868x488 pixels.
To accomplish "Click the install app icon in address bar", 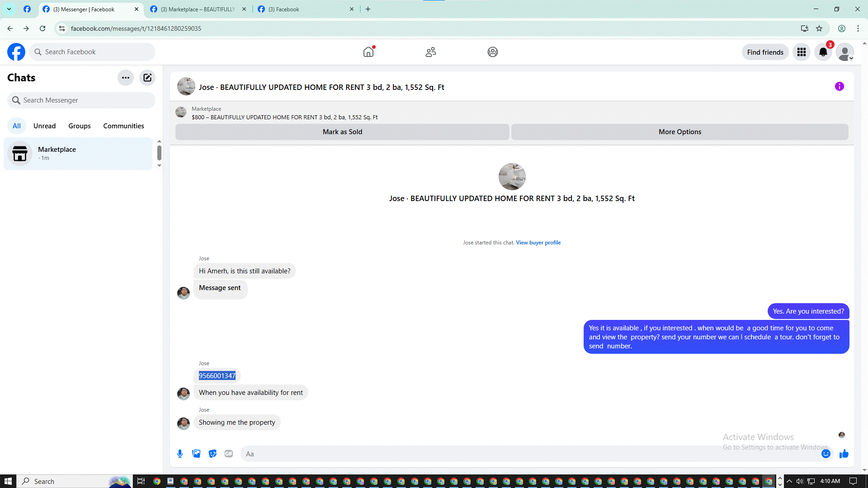I will 805,28.
